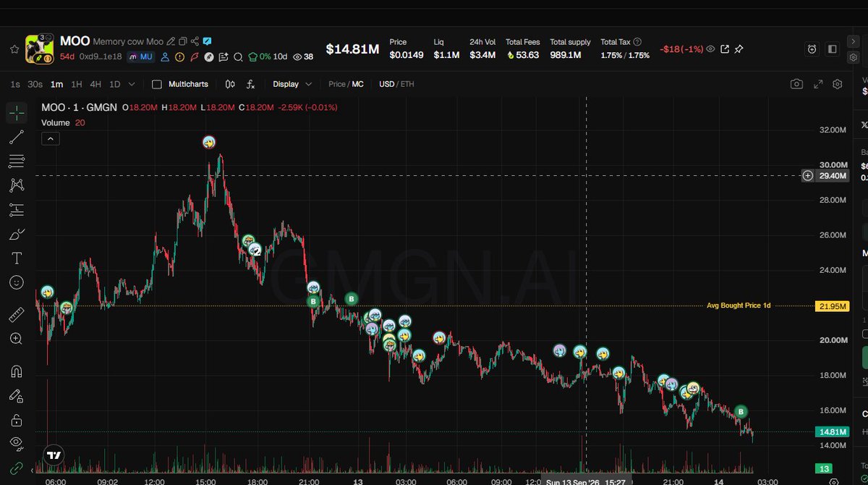The width and height of the screenshot is (868, 485).
Task: Select the XABCD pattern tool
Action: 17,185
